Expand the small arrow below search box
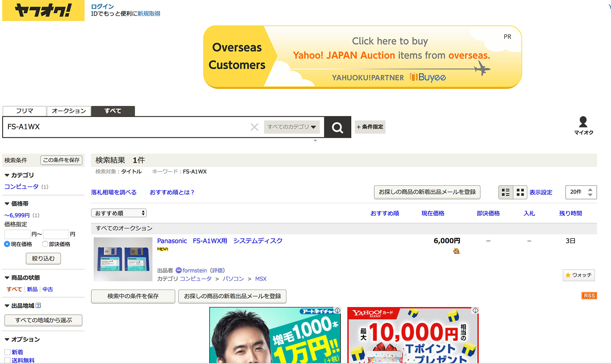Image resolution: width=611 pixels, height=364 pixels. [x=315, y=141]
